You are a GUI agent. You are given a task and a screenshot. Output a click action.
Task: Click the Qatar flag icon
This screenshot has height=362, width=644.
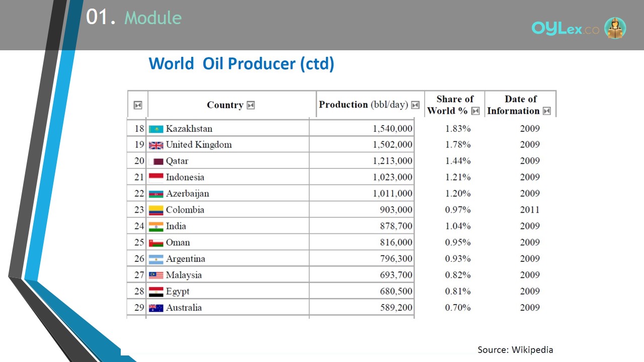click(156, 161)
